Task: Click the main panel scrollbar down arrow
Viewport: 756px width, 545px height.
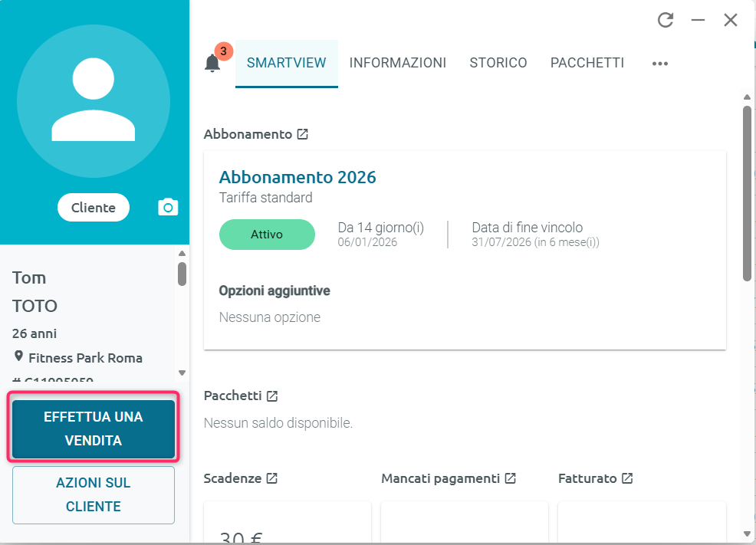Action: 747,534
